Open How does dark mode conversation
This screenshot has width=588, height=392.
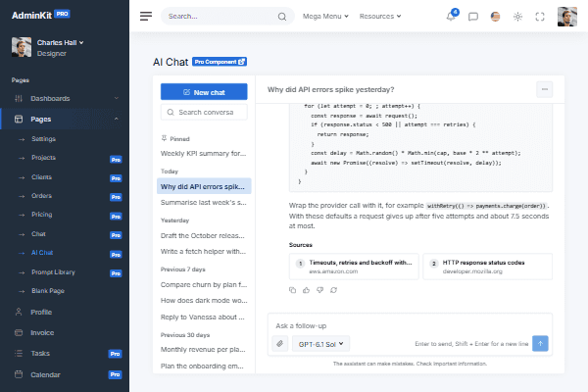[x=204, y=301]
